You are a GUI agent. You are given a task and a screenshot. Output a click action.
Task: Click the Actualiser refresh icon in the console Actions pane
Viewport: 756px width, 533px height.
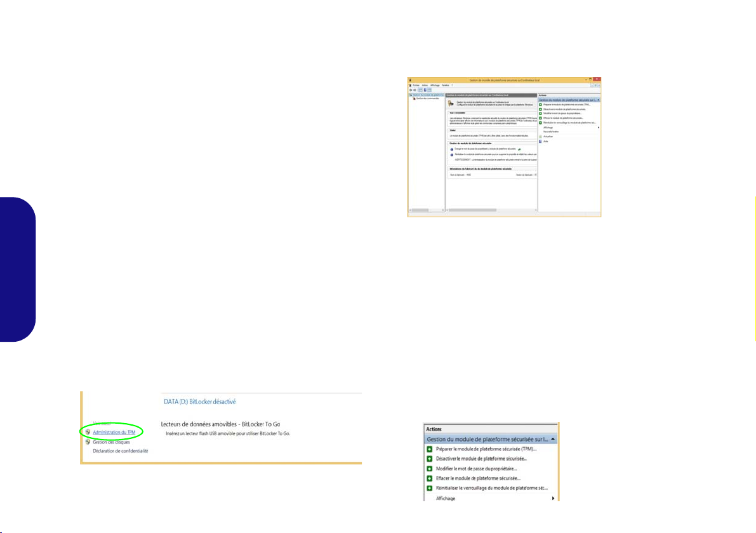click(x=540, y=137)
